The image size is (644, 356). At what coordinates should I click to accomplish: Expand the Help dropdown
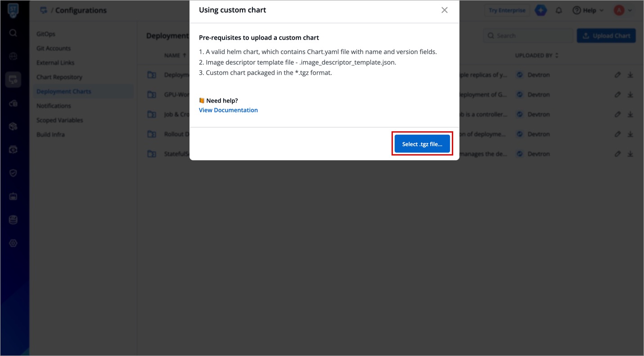[x=588, y=10]
